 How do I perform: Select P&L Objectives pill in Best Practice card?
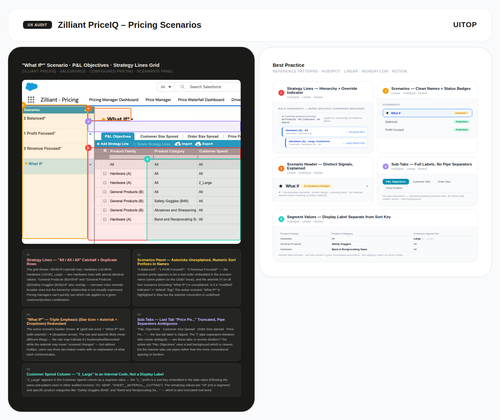tap(396, 182)
